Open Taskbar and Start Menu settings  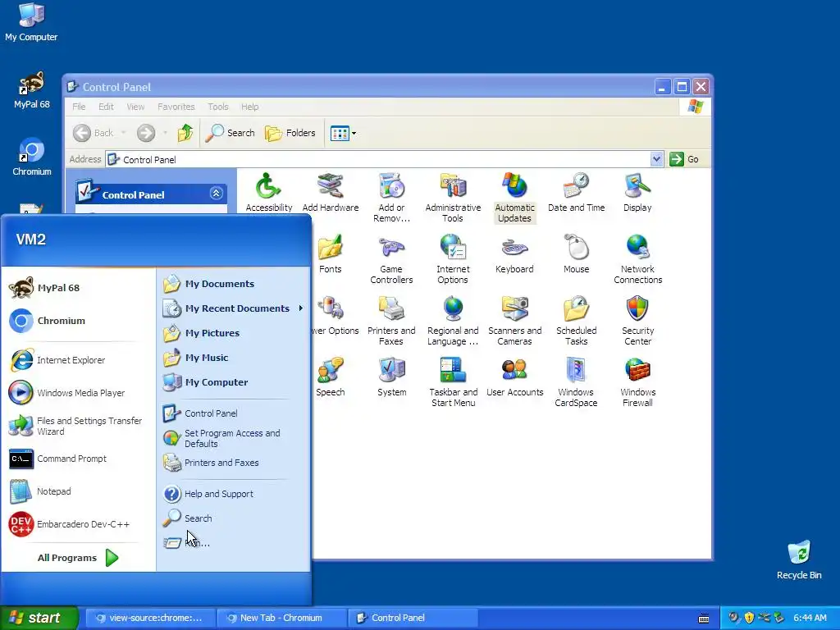453,382
